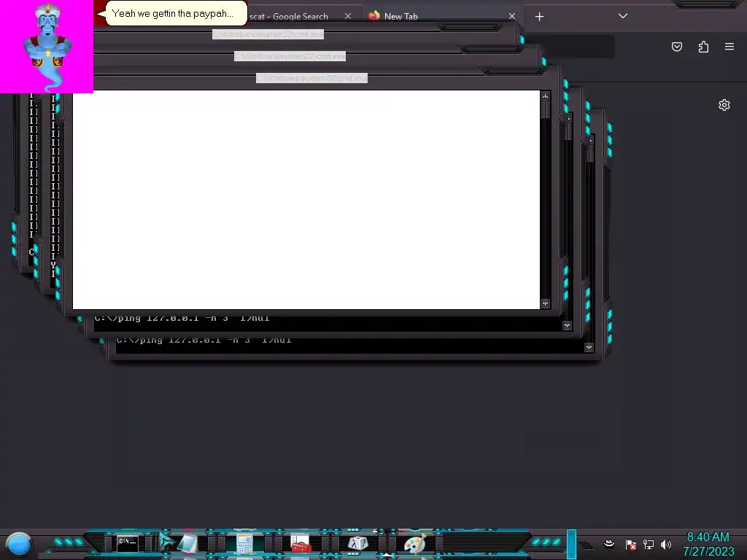Image resolution: width=747 pixels, height=560 pixels.
Task: Click the boat-shaped system tray icon
Action: [609, 544]
